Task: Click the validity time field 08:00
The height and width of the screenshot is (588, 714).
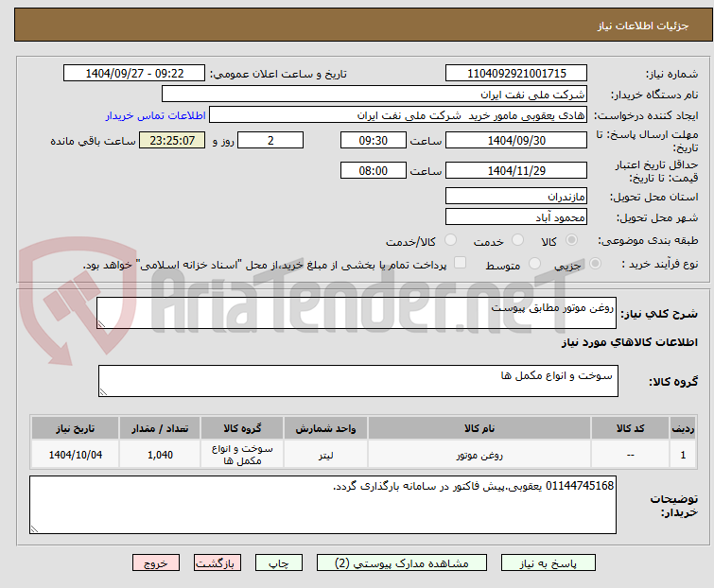Action: 374,171
